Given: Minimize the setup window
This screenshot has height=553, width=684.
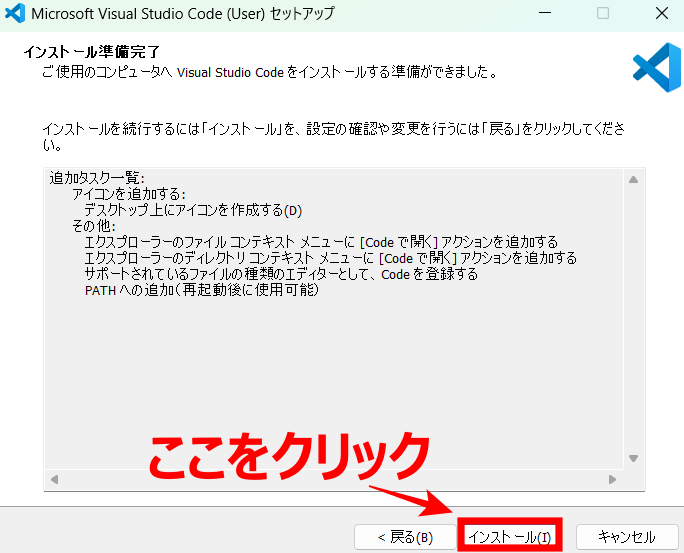Looking at the screenshot, I should (545, 13).
